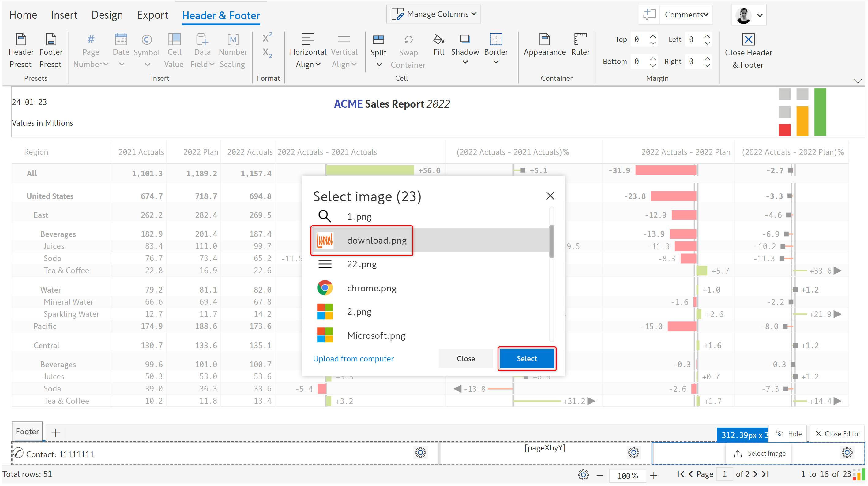Click the Close Header & Footer icon
The width and height of the screenshot is (868, 486).
[x=748, y=39]
